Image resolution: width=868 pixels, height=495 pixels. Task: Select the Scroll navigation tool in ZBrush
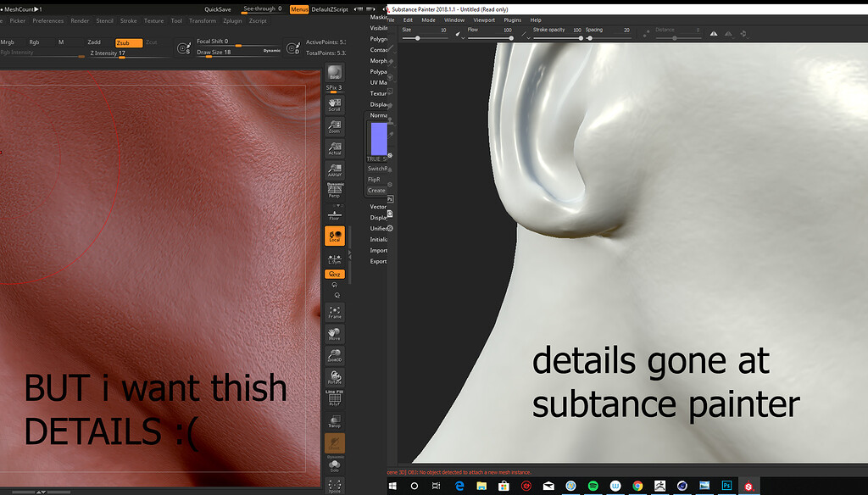334,104
